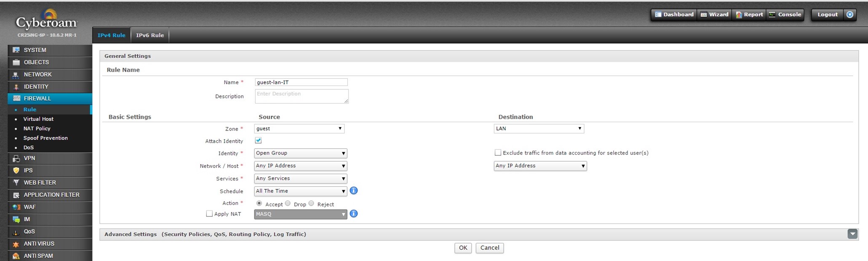This screenshot has width=868, height=261.
Task: Open the MASQ NAT policy dropdown
Action: click(x=301, y=214)
